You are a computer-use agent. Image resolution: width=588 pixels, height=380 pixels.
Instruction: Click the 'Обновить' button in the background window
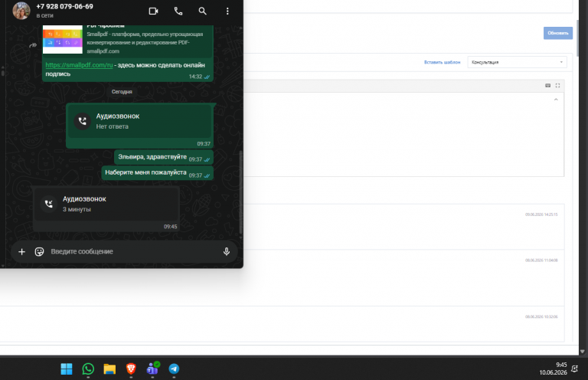(x=558, y=33)
